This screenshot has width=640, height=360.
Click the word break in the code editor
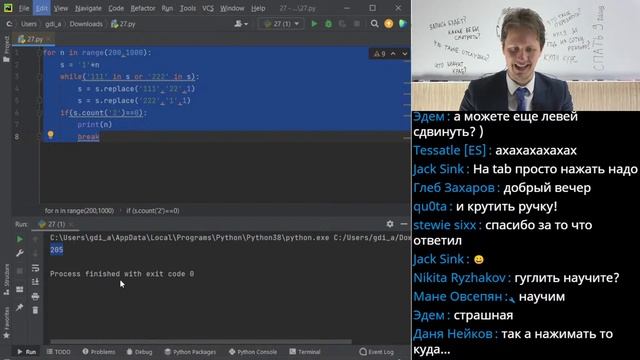point(89,137)
